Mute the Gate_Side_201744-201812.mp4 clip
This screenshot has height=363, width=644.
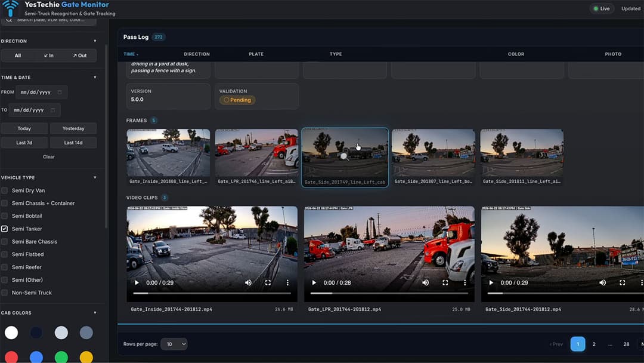point(602,283)
